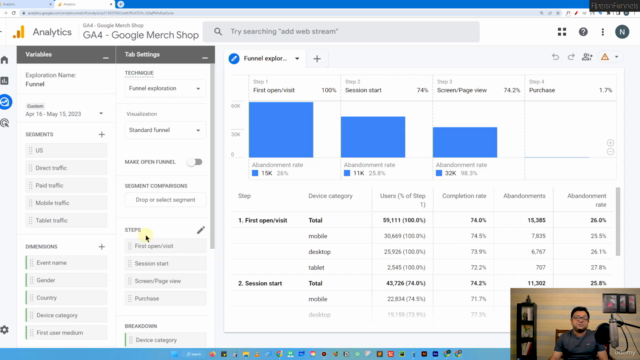Click the Drop or select segment box
This screenshot has width=640, height=360.
point(165,200)
